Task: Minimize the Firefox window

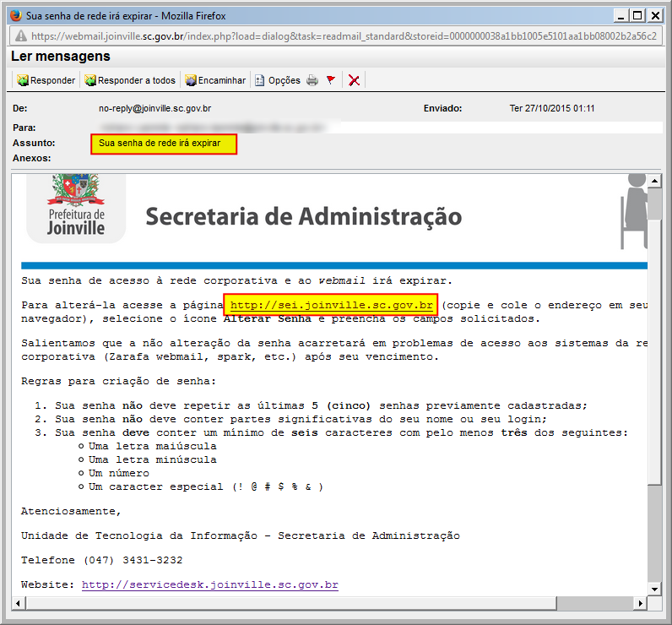Action: 621,16
